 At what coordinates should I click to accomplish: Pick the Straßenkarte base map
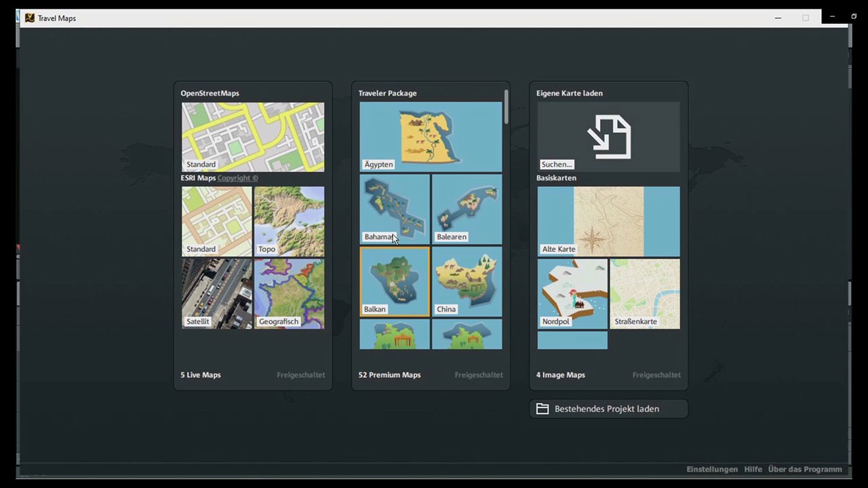(644, 293)
